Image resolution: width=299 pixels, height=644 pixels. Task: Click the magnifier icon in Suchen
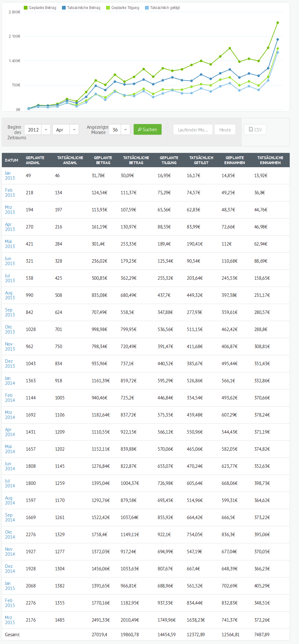click(x=140, y=130)
